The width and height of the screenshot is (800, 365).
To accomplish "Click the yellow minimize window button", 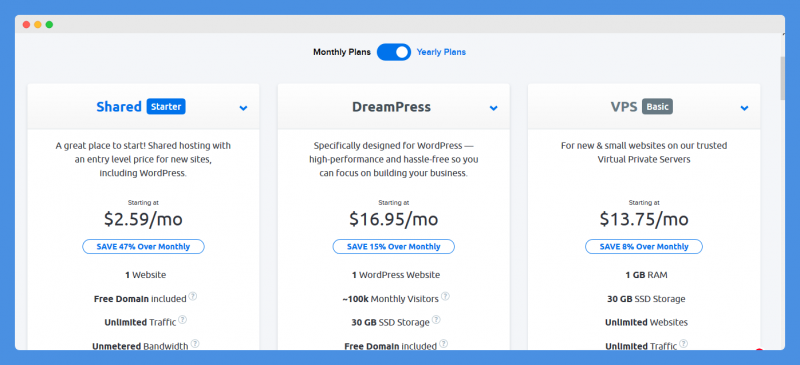I will (x=38, y=25).
